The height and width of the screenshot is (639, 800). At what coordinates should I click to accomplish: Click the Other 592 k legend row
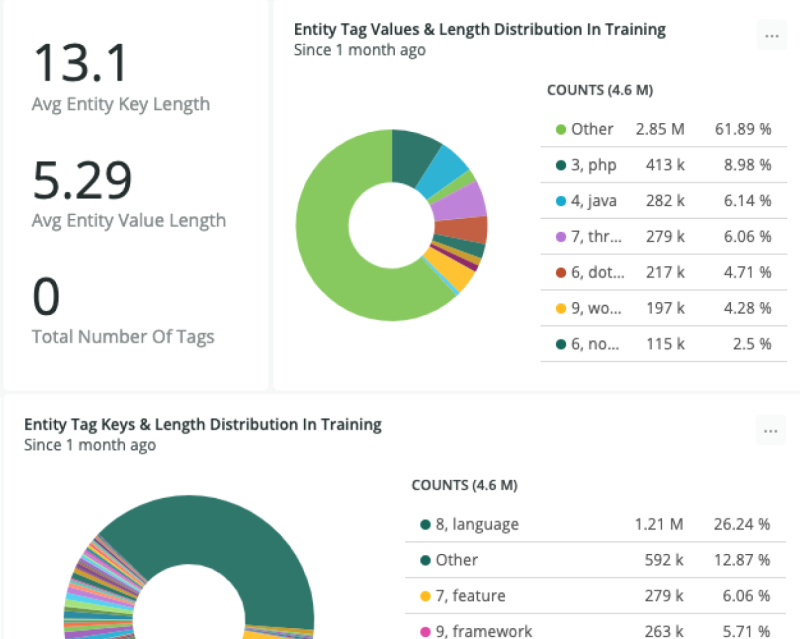[x=456, y=560]
